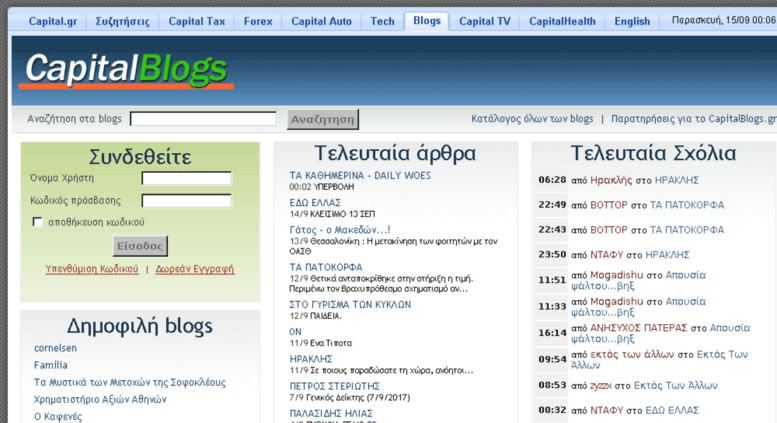Switch to the English tab
777x423 pixels.
[x=632, y=21]
